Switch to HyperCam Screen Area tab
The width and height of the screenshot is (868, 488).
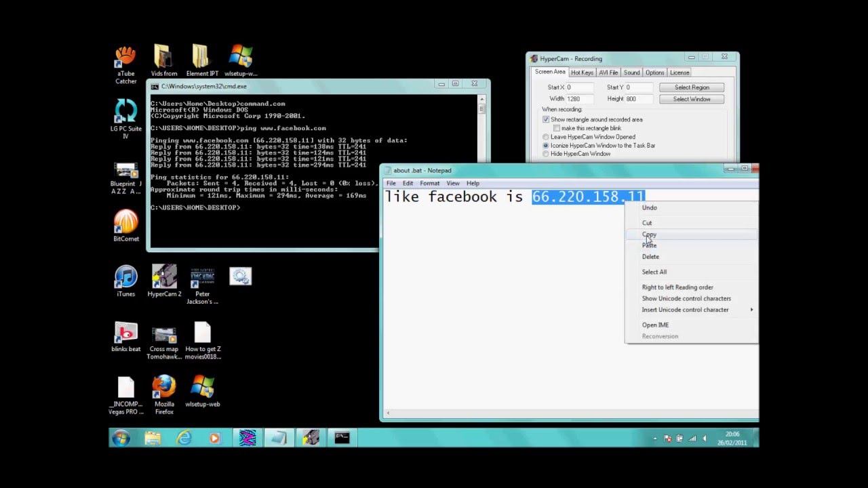click(550, 72)
